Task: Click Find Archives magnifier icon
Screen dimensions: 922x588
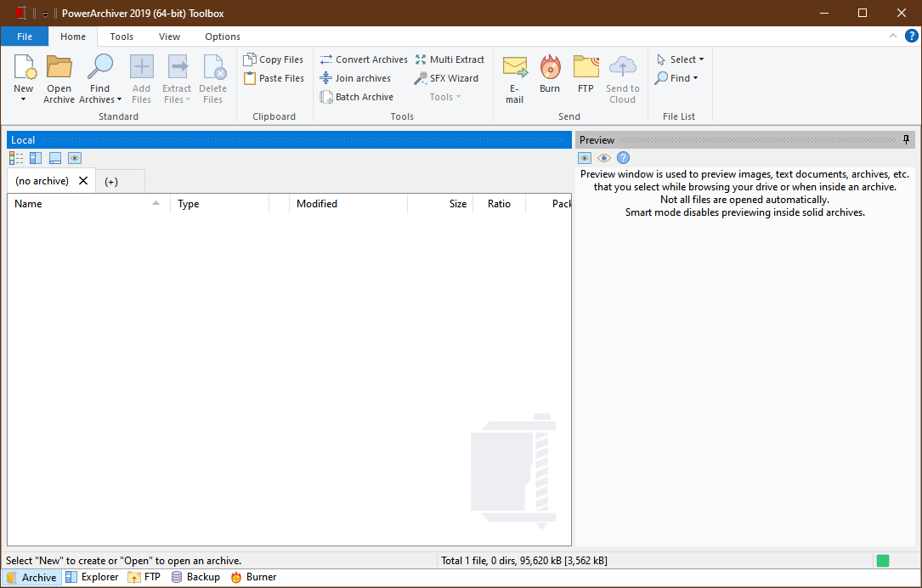Action: (100, 66)
